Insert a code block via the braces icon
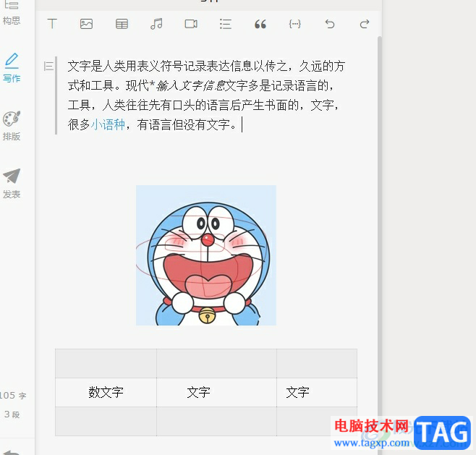This screenshot has height=455, width=476. click(x=294, y=24)
